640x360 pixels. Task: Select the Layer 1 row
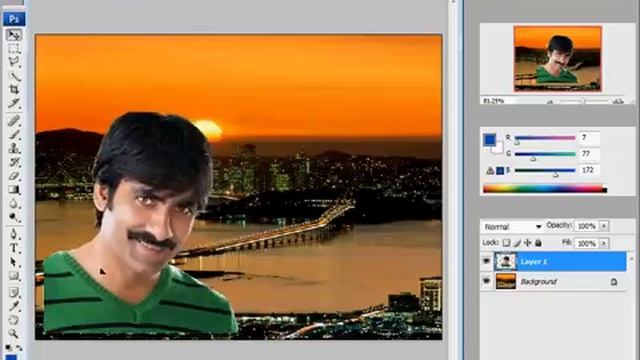coord(560,261)
